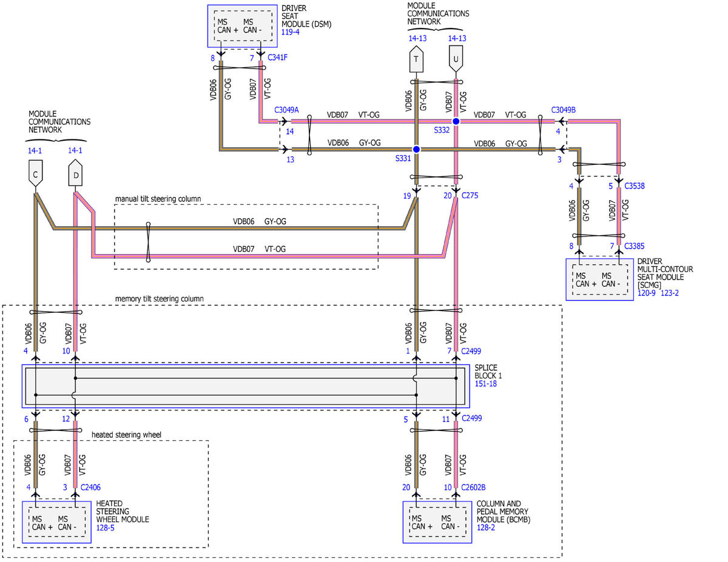Viewport: 728px width, 562px height.
Task: Open Column and Pedal Memory Module 128-2
Action: coord(485,528)
